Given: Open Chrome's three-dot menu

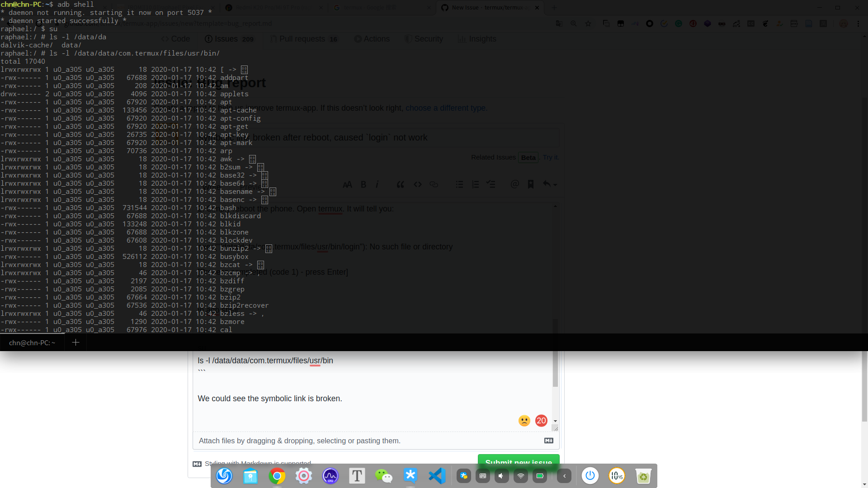Looking at the screenshot, I should 859,23.
